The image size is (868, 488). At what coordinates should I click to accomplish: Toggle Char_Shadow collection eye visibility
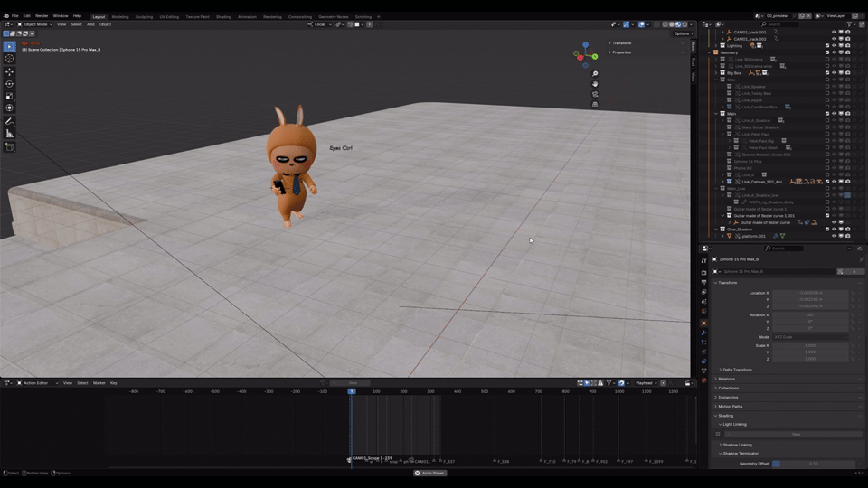[x=835, y=229]
